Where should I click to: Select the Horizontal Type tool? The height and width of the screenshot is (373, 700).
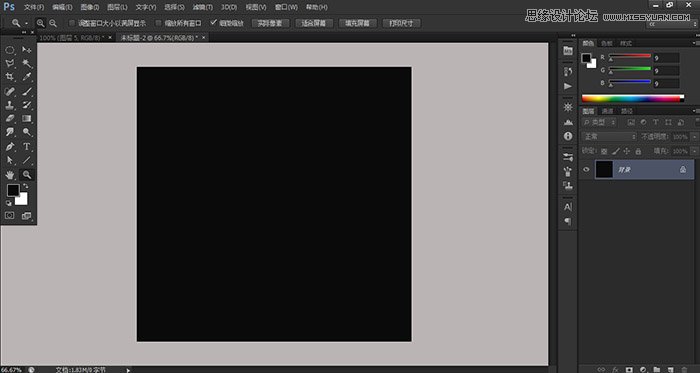(27, 146)
